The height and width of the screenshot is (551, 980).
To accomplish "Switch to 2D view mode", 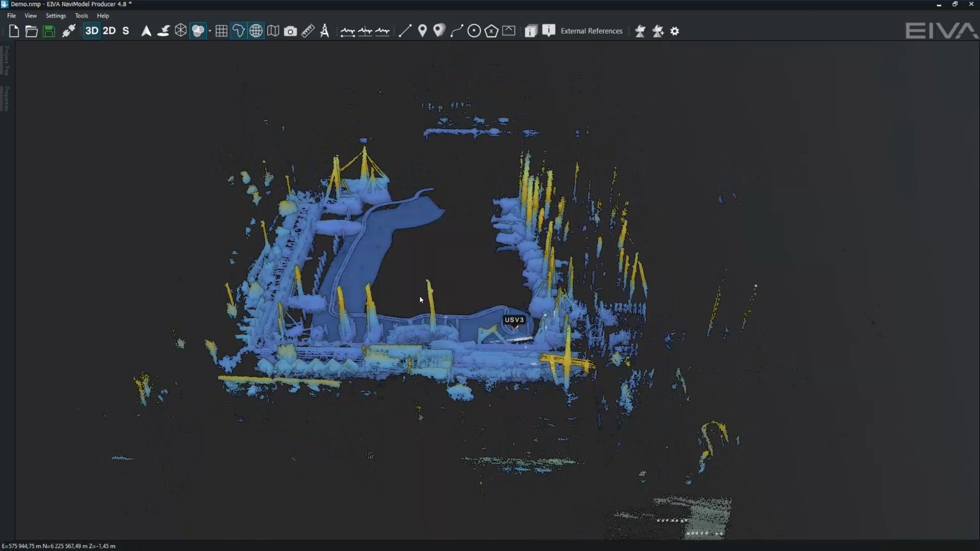I will point(109,31).
